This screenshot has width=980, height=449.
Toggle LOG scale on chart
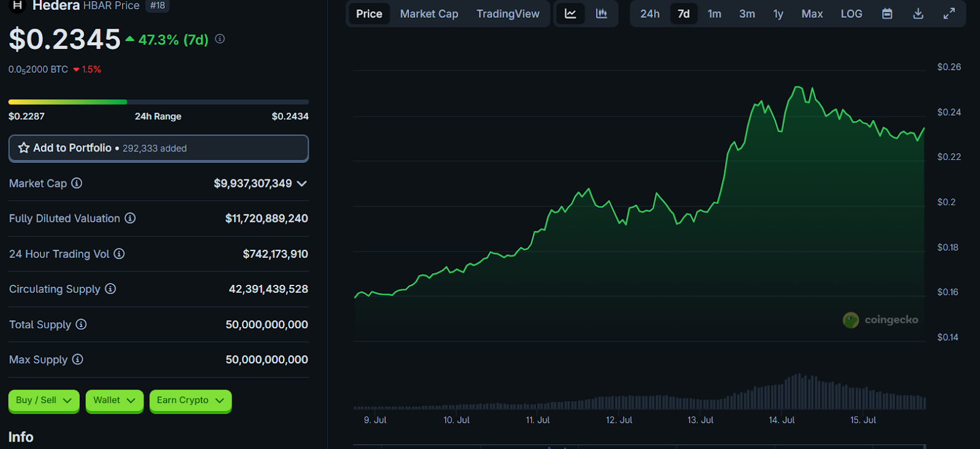[x=851, y=13]
